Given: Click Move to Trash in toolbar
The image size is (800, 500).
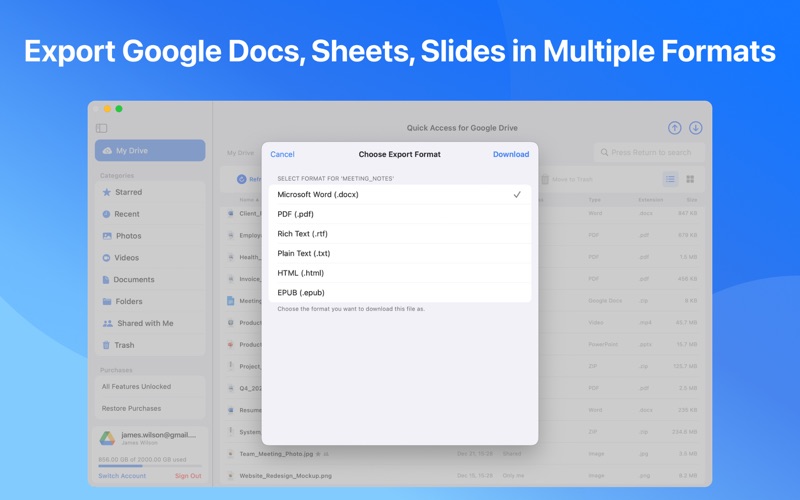Looking at the screenshot, I should [x=567, y=180].
